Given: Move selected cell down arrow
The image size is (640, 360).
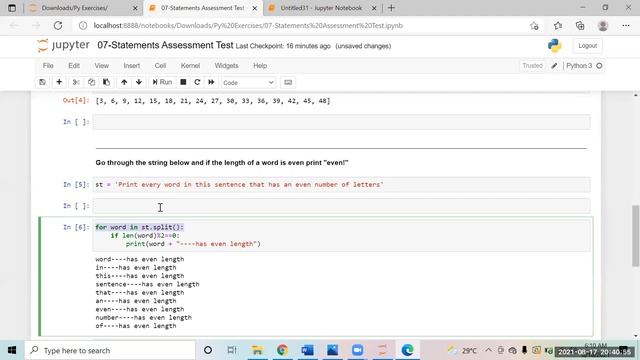Looking at the screenshot, I should click(139, 82).
